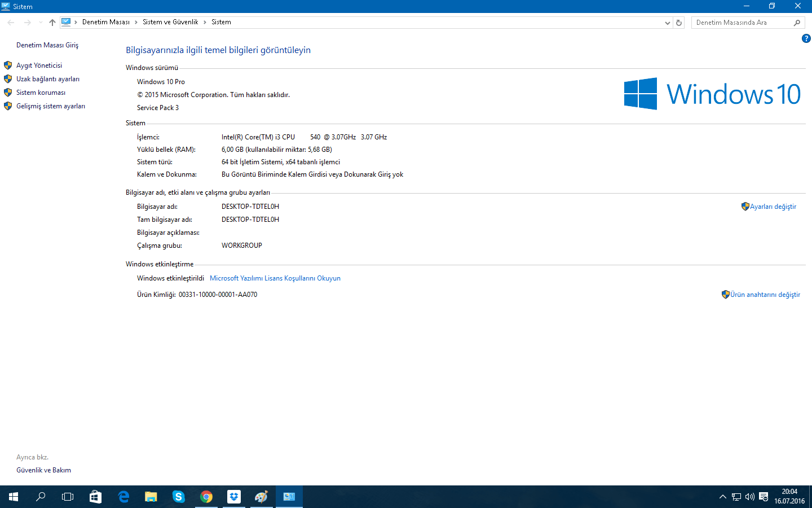
Task: Click the Windows 10 Pro edition text
Action: point(161,82)
